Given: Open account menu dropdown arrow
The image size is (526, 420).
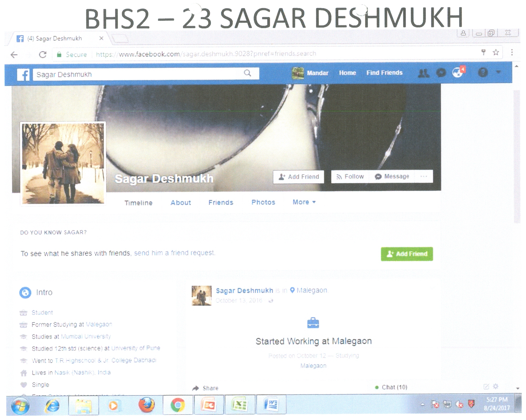Looking at the screenshot, I should pos(498,72).
